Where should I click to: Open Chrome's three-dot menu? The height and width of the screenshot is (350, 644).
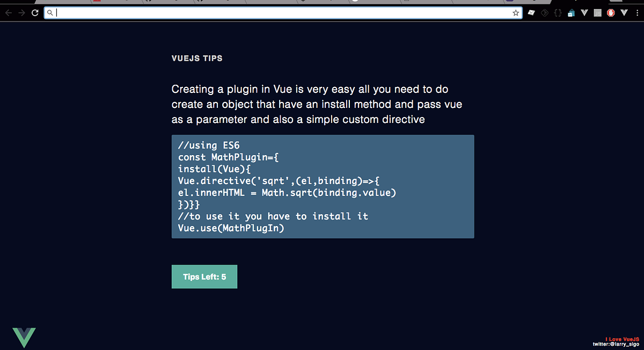tap(637, 12)
